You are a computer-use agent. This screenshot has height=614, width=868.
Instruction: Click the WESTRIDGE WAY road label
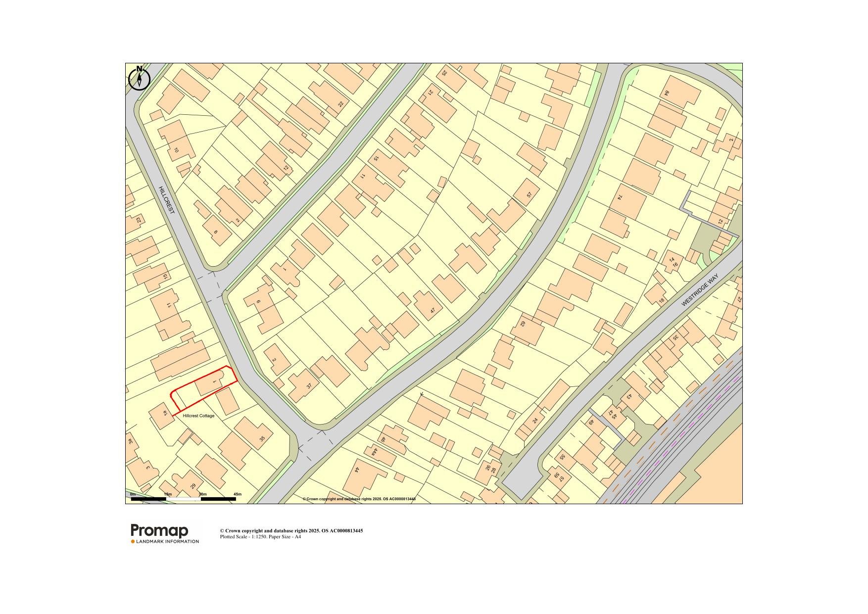[699, 290]
